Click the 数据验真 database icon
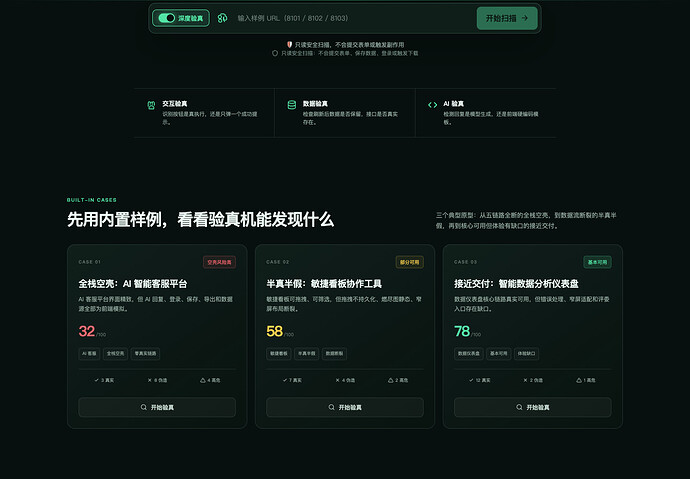Screen dimensions: 690x479 (292, 105)
